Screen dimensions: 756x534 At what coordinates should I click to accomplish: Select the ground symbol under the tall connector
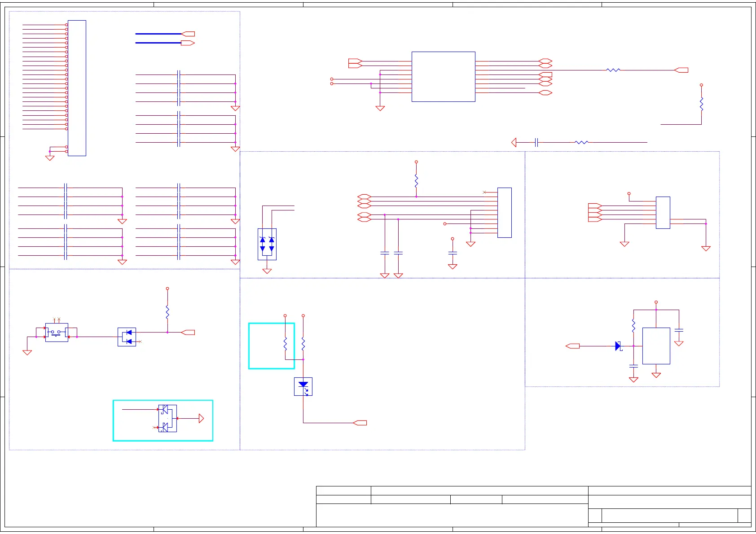[x=50, y=158]
